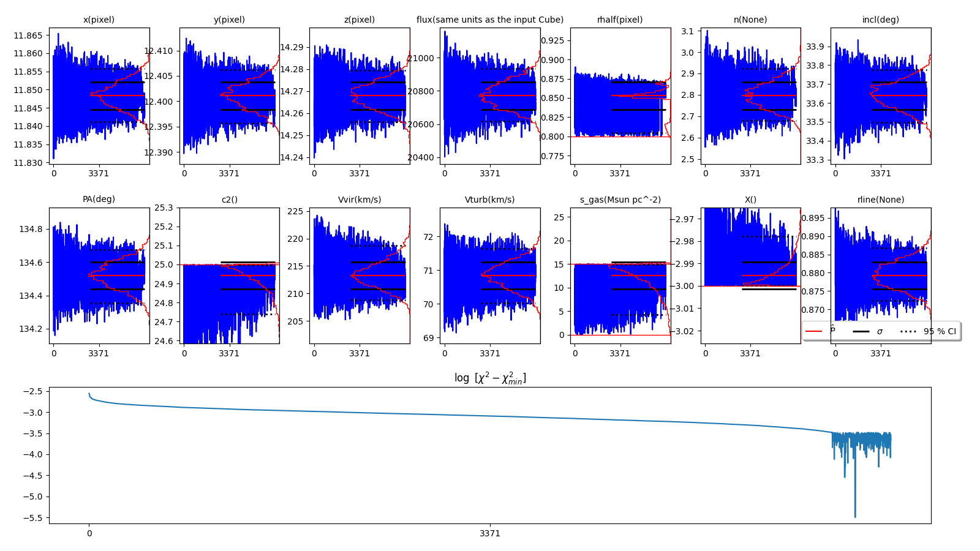Click the s_gas(Msun pc^-2) title
This screenshot has width=980, height=551.
(x=620, y=200)
